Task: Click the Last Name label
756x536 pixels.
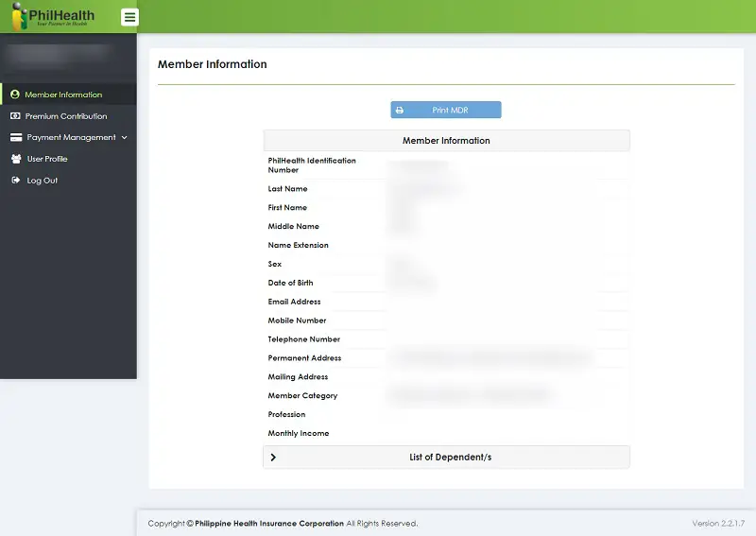Action: click(288, 189)
